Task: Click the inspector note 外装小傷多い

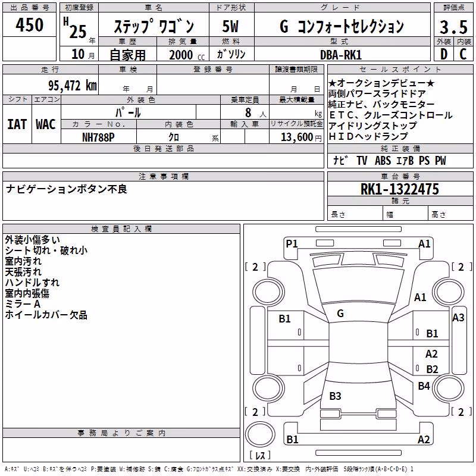Action: pyautogui.click(x=32, y=240)
